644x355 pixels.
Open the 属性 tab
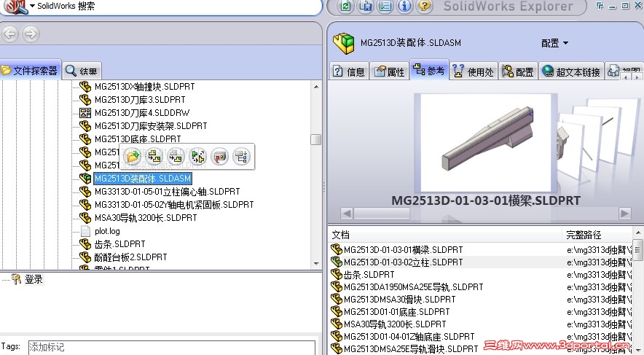click(x=389, y=71)
